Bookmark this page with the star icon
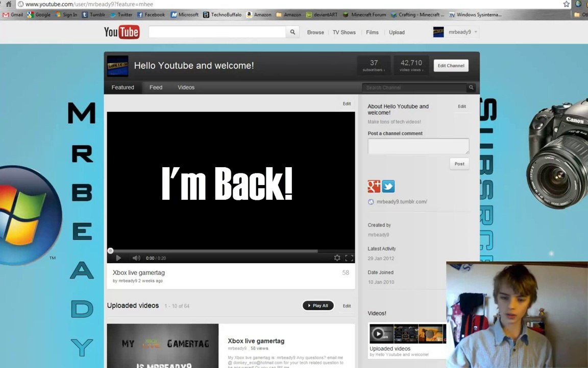588x368 pixels. coord(566,4)
